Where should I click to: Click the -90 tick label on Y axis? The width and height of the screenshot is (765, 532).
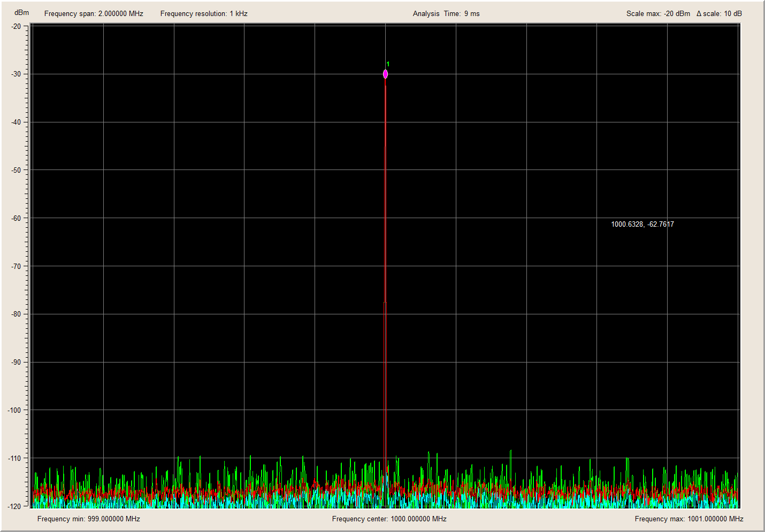[x=16, y=363]
